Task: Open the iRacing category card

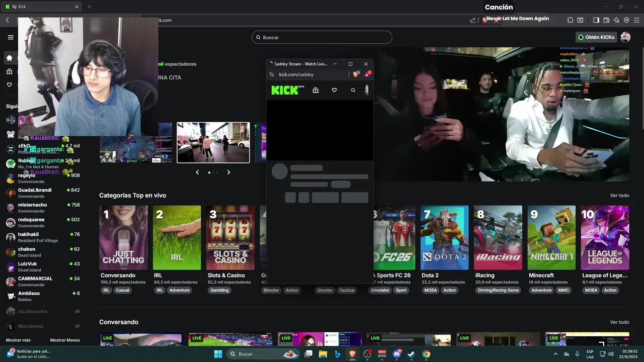Action: (x=498, y=237)
